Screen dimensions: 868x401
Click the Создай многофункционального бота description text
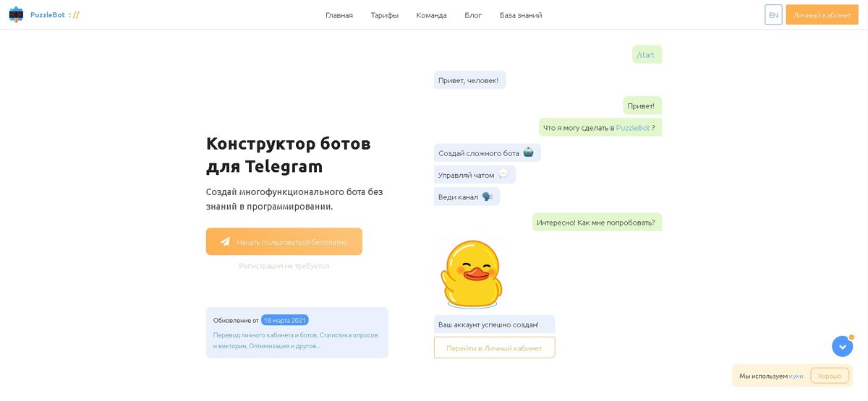[x=294, y=199]
